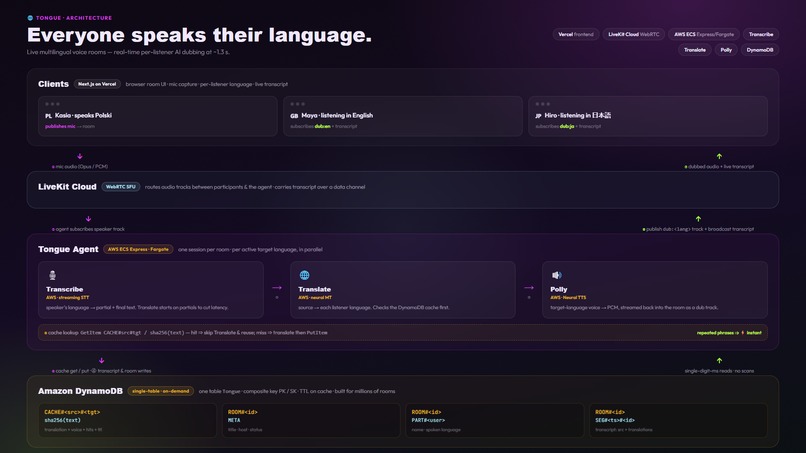Image resolution: width=806 pixels, height=453 pixels.
Task: Click the 'Translate' card title
Action: (x=315, y=289)
